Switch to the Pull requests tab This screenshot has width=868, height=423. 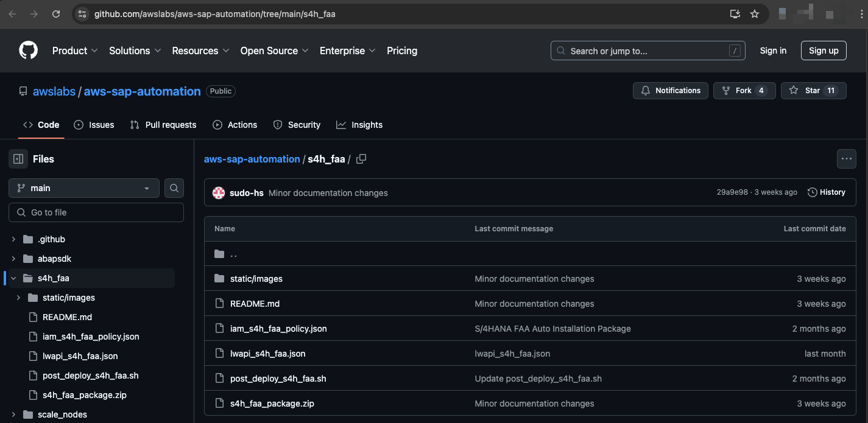pyautogui.click(x=163, y=125)
